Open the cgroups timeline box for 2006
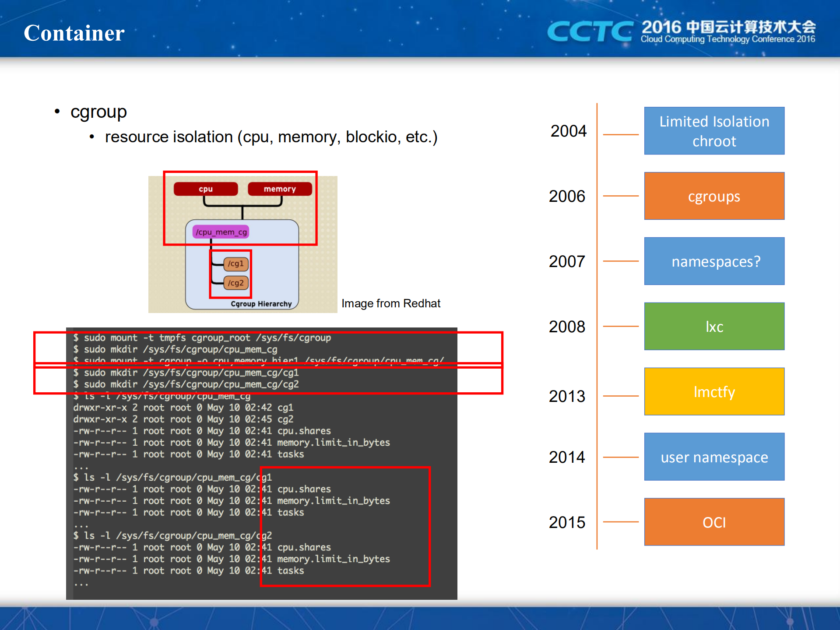The width and height of the screenshot is (840, 630). coord(714,196)
